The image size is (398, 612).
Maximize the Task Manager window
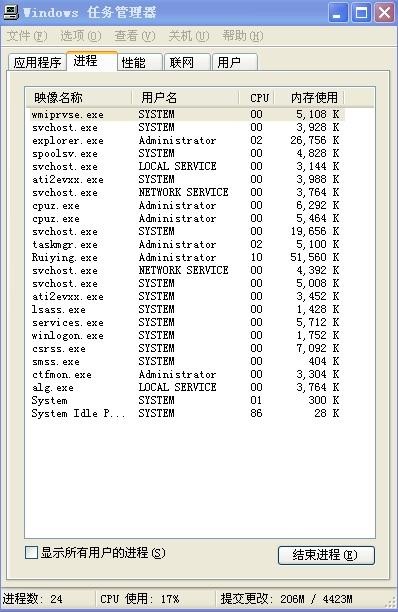click(361, 13)
